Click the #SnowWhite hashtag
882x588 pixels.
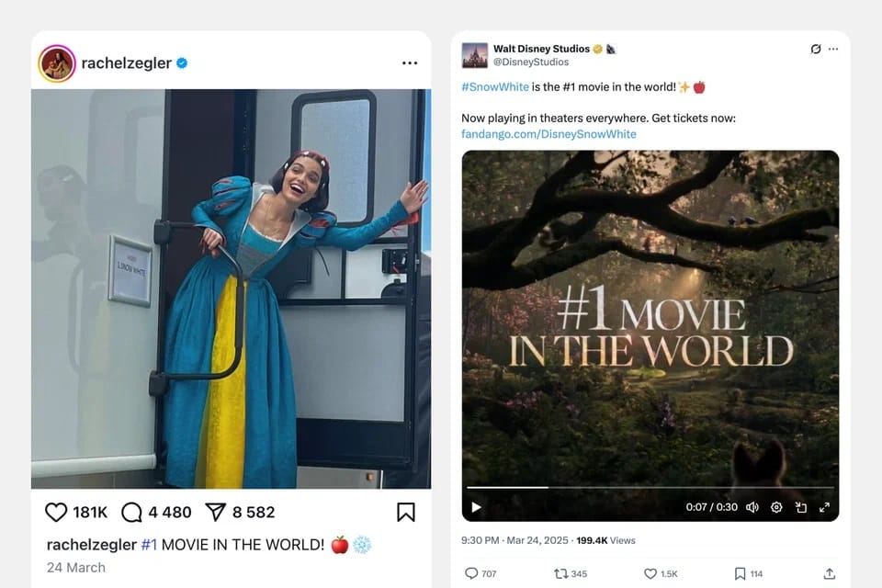click(x=495, y=87)
